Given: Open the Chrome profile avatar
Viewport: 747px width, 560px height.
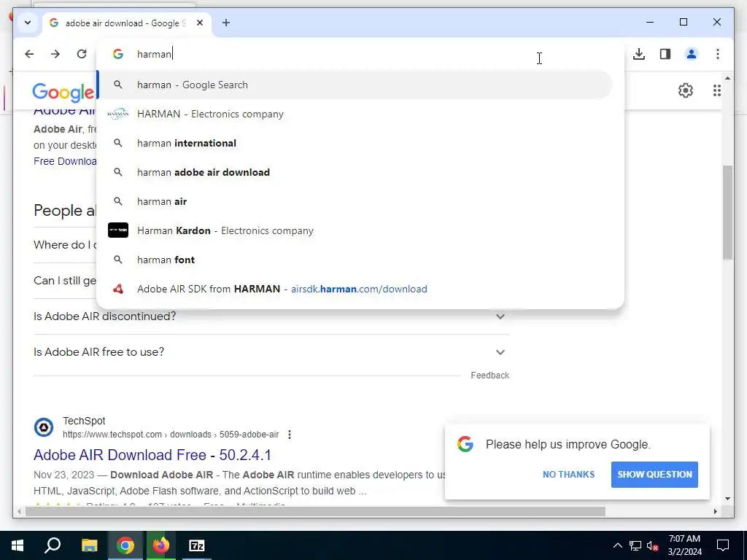Looking at the screenshot, I should click(x=692, y=54).
